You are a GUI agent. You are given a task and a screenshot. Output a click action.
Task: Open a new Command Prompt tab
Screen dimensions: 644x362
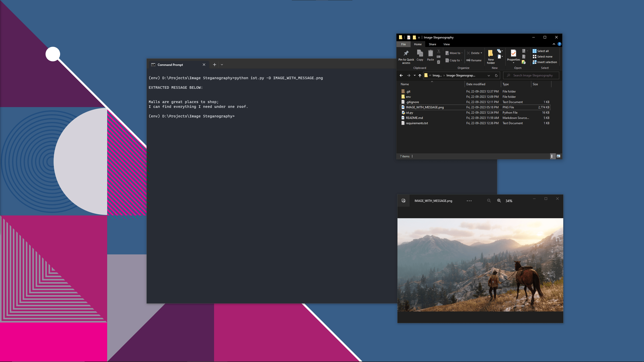point(214,65)
